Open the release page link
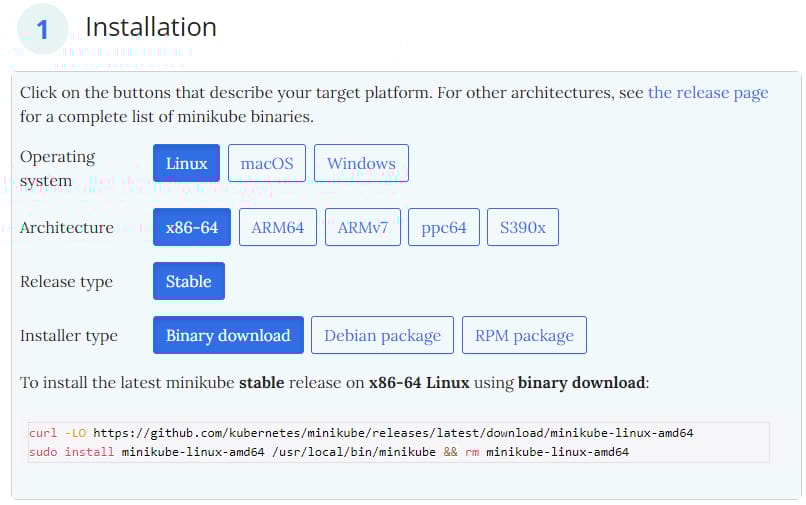Image resolution: width=806 pixels, height=505 pixels. 708,93
